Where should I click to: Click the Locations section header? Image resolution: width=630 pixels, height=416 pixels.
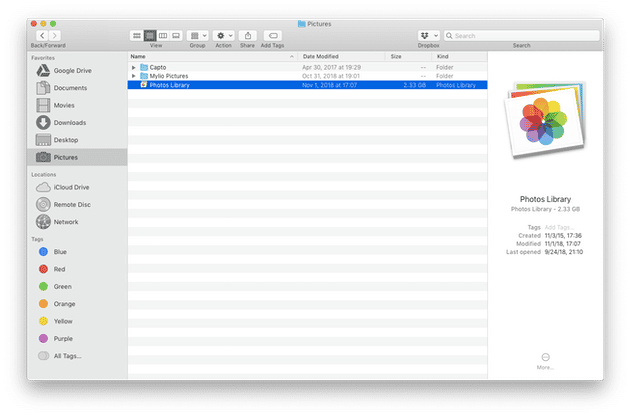pyautogui.click(x=43, y=174)
